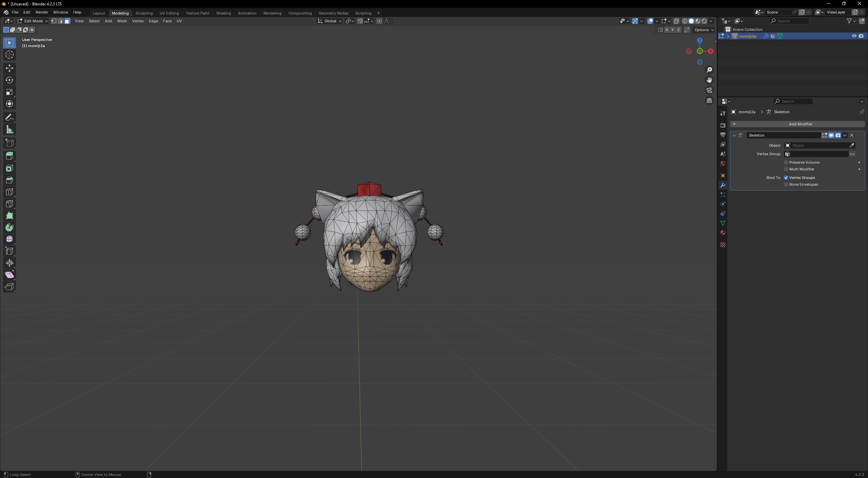The height and width of the screenshot is (478, 868).
Task: Switch to face select mode
Action: [x=67, y=21]
